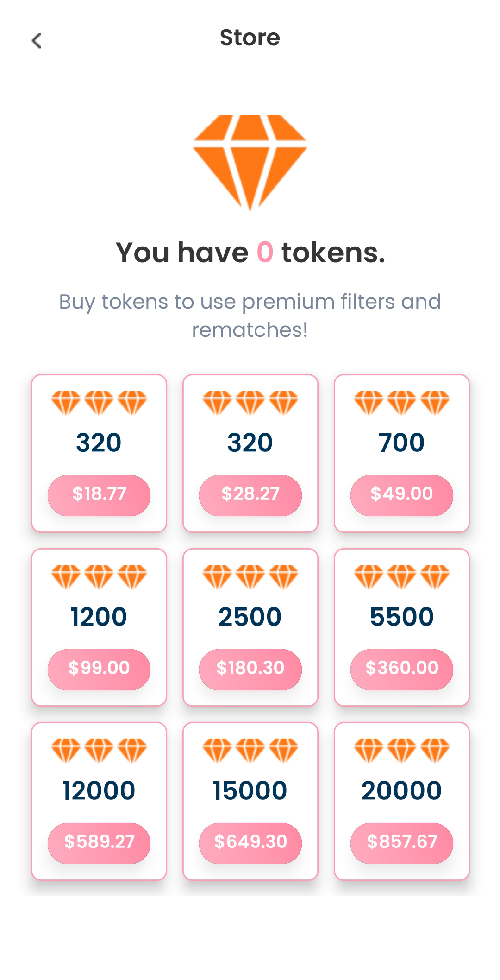Tap the large orange diamond icon

tap(250, 162)
